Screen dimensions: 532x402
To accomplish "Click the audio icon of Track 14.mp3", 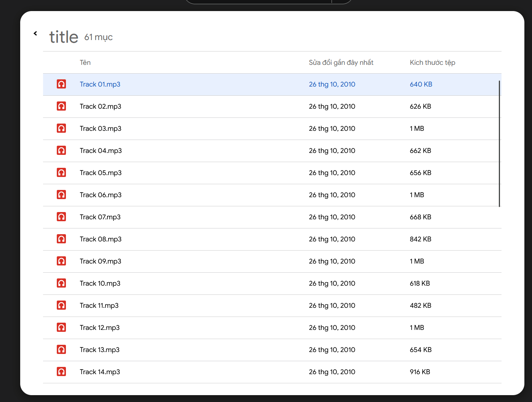I will coord(61,372).
